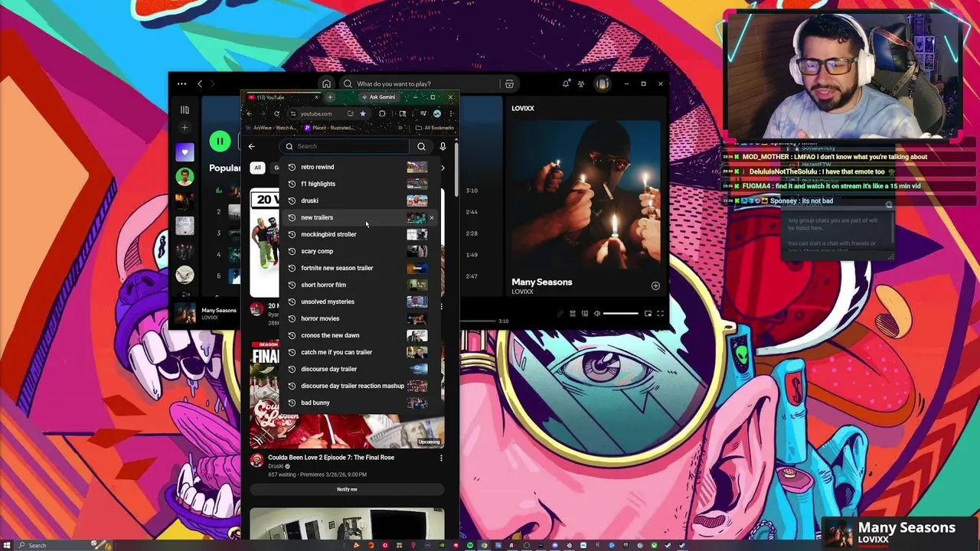Open Spotify connect to device icon
This screenshot has width=980, height=551.
(585, 313)
